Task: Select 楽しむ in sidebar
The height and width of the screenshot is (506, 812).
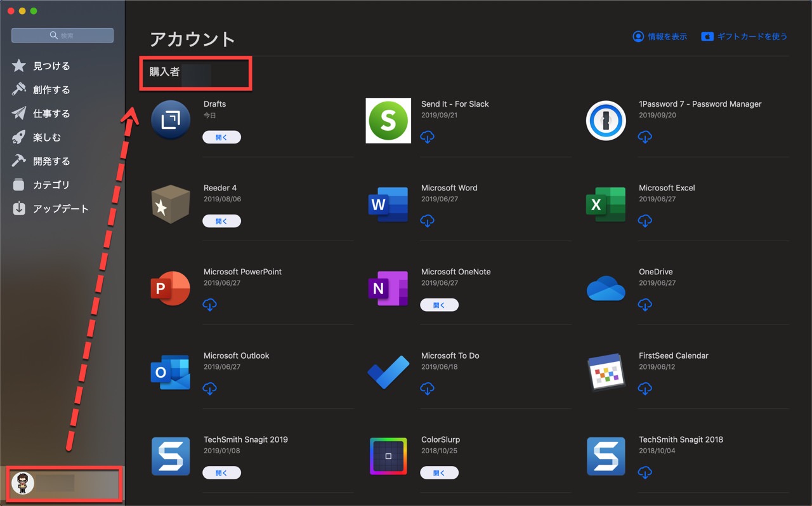Action: 47,137
